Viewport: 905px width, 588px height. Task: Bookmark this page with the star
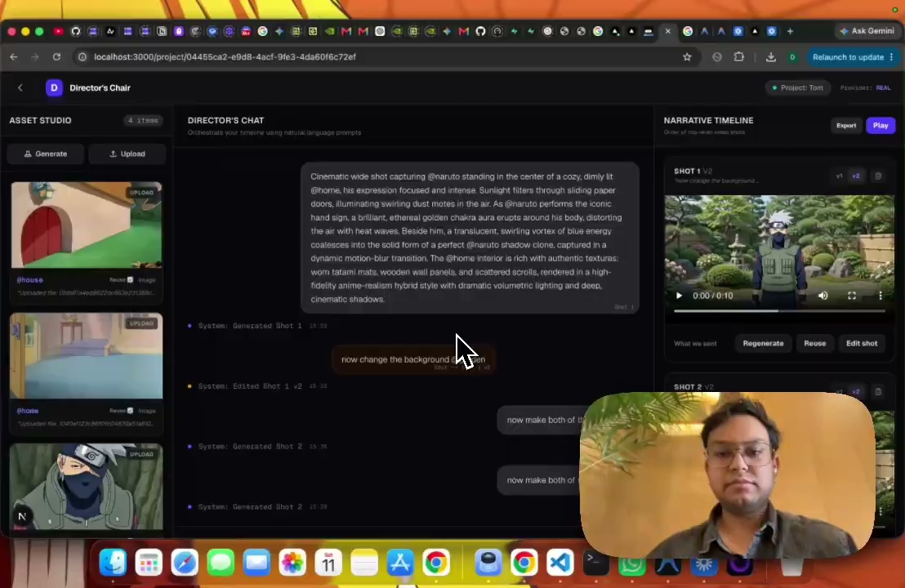[687, 56]
